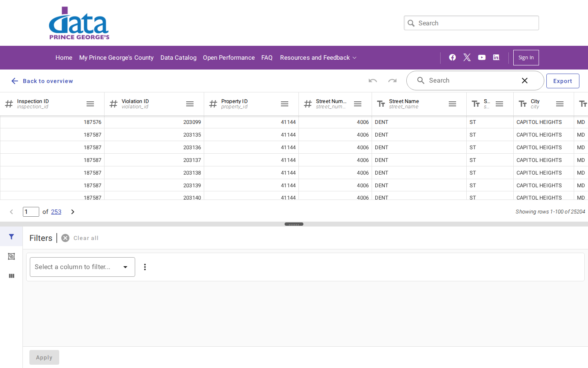The image size is (588, 368).
Task: Select violation ID cell 203135
Action: click(154, 135)
